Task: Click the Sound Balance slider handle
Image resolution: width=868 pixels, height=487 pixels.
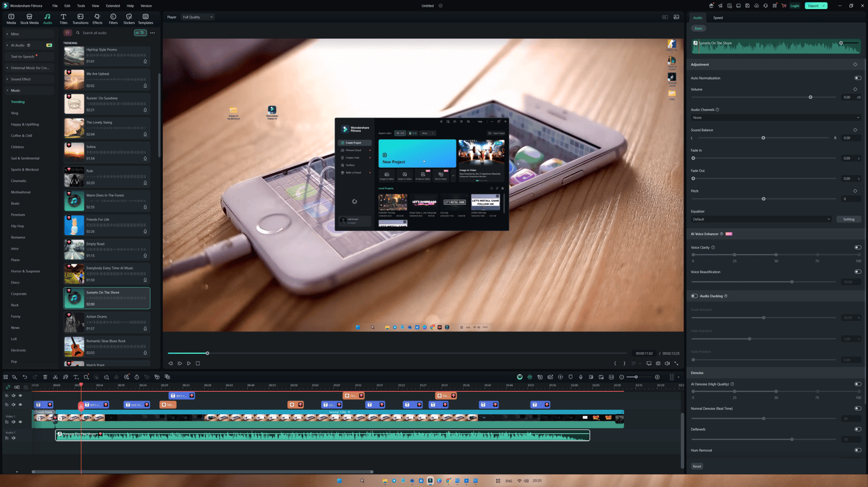Action: point(763,138)
